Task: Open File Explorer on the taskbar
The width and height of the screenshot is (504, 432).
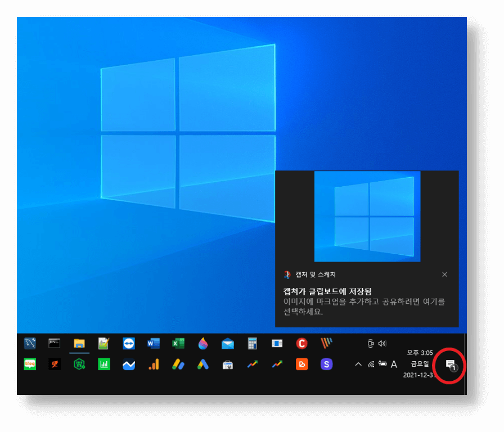Action: pyautogui.click(x=79, y=343)
